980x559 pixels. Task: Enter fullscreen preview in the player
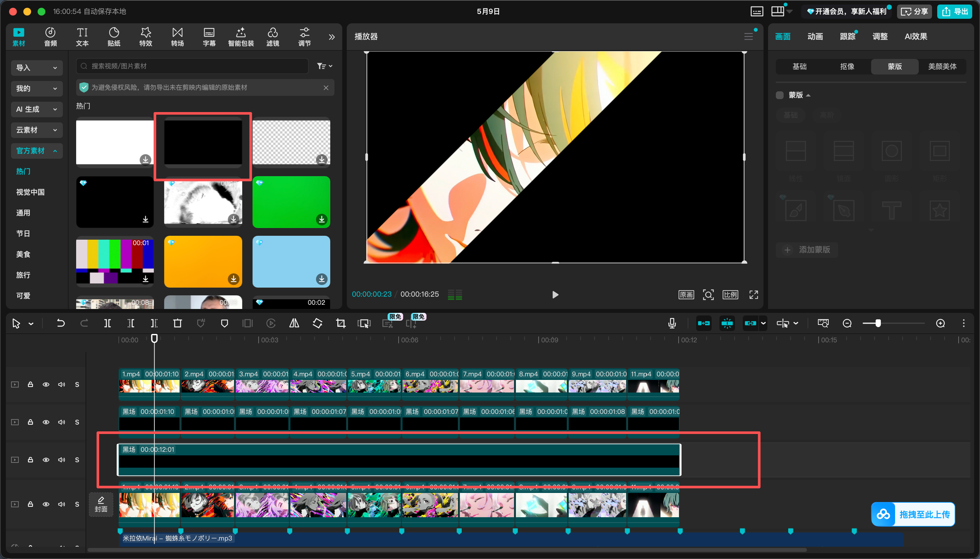[754, 294]
